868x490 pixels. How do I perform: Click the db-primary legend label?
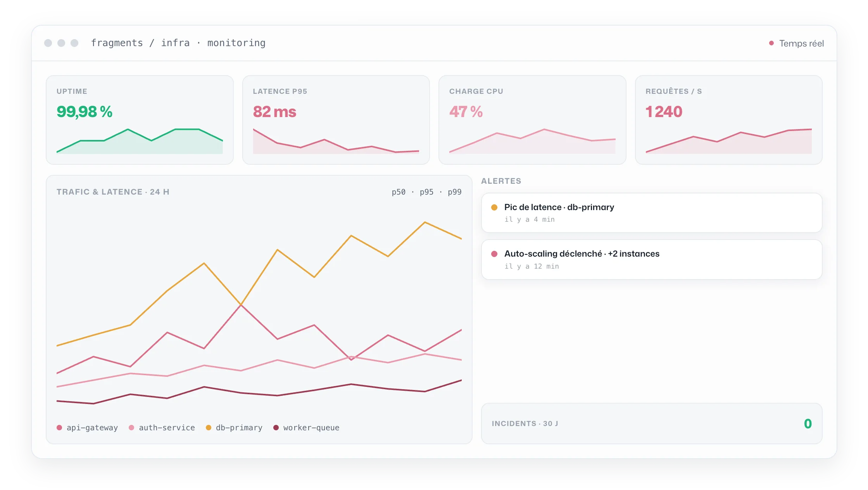point(239,428)
